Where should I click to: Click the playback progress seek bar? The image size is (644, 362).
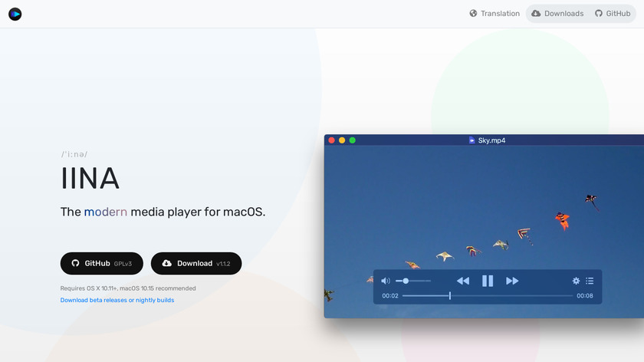pos(488,296)
